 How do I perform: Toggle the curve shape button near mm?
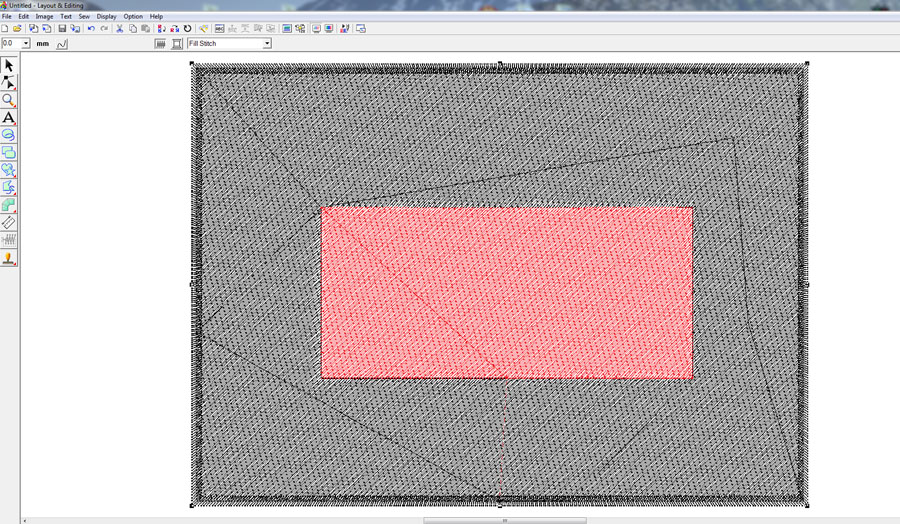pyautogui.click(x=62, y=44)
